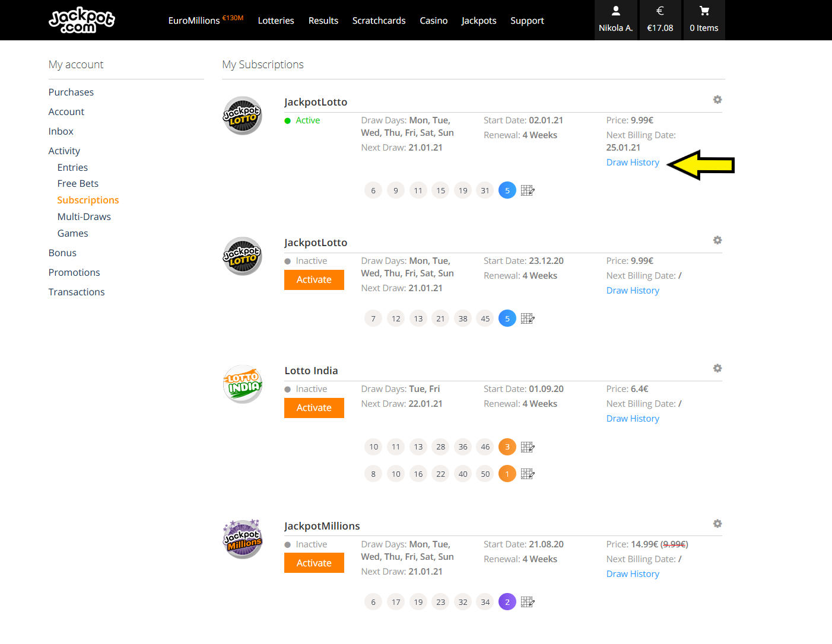View Draw History for active JackpotLotto
The width and height of the screenshot is (832, 644).
633,162
